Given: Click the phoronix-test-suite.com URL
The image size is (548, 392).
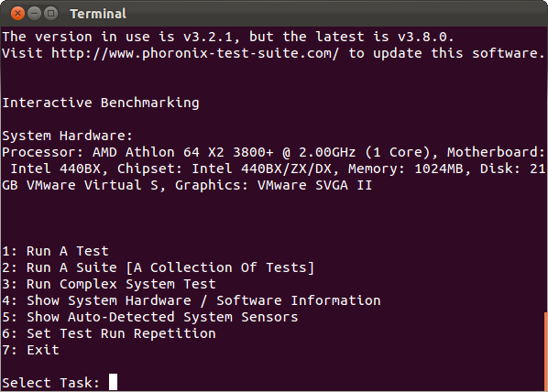Looking at the screenshot, I should pyautogui.click(x=195, y=53).
